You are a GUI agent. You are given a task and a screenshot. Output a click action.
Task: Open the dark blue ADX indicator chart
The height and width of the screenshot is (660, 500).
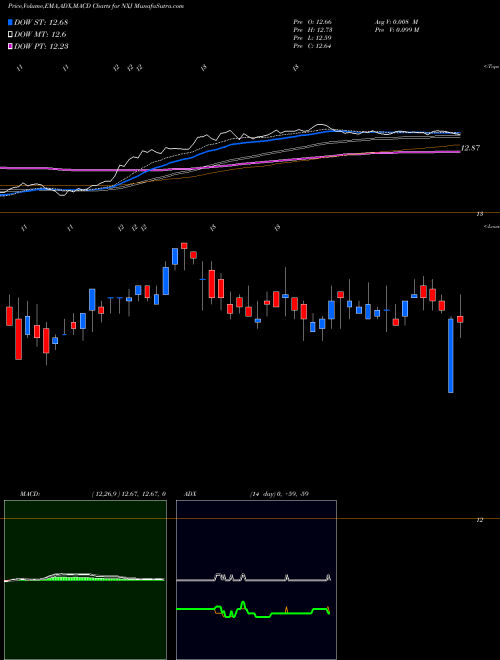[x=256, y=580]
